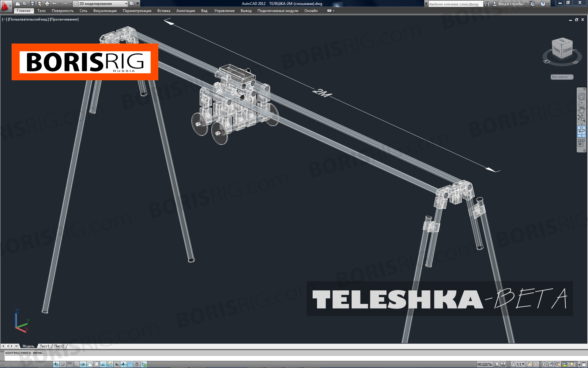Open the Просвечивание visual style menu
This screenshot has height=368, width=588.
coord(64,19)
